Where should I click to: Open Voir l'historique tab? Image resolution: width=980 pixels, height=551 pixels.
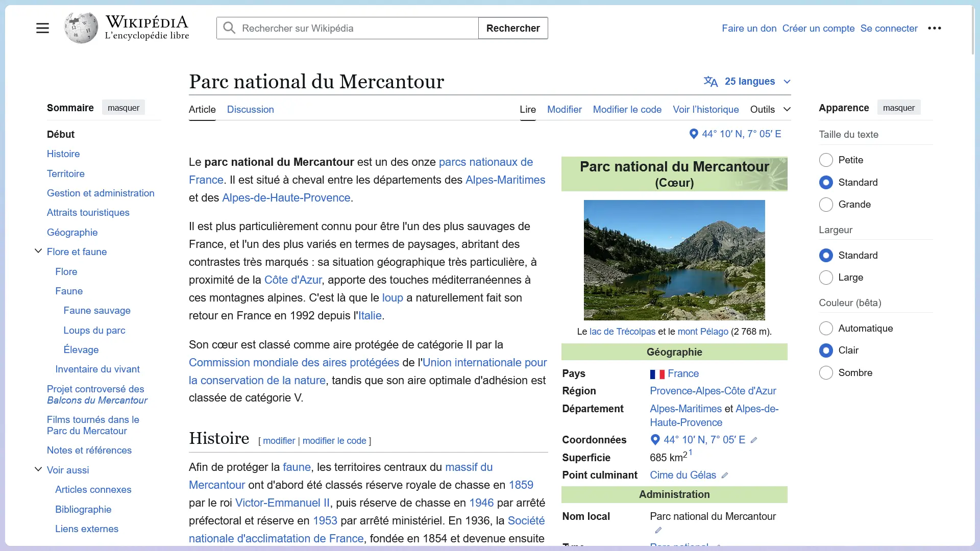click(x=706, y=109)
